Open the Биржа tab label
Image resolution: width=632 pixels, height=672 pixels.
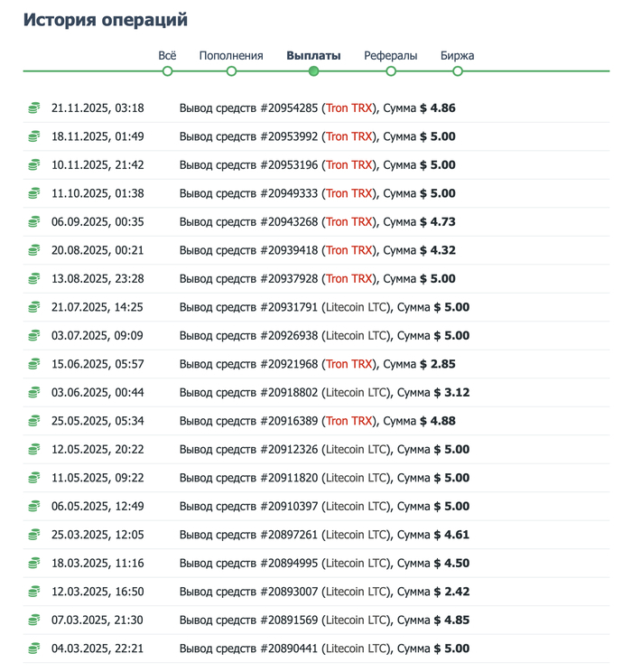tap(458, 56)
